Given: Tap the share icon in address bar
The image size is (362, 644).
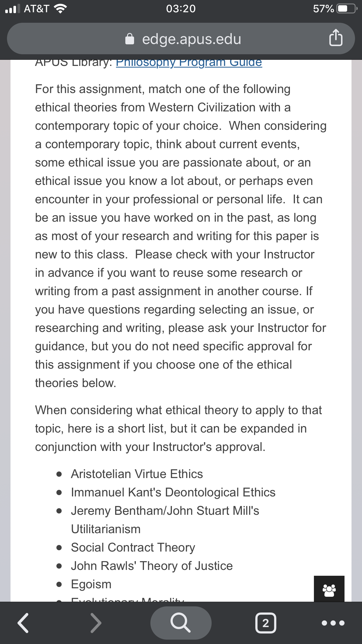Looking at the screenshot, I should coord(336,38).
